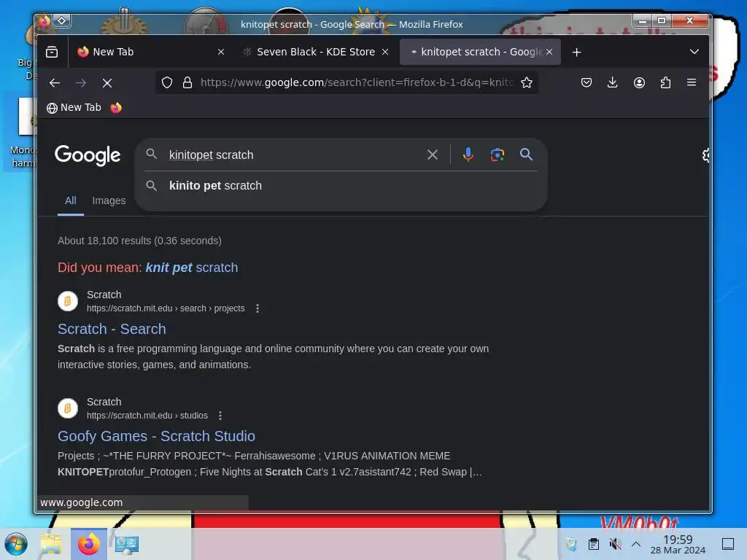Toggle keep-on-all-desktops pin icon in title bar
The width and height of the screenshot is (747, 560).
coord(62,21)
